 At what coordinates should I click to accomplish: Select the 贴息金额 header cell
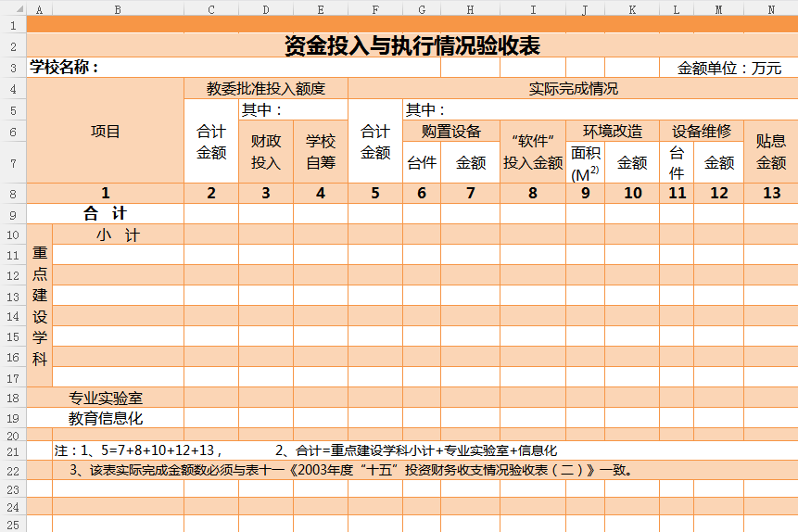[770, 152]
